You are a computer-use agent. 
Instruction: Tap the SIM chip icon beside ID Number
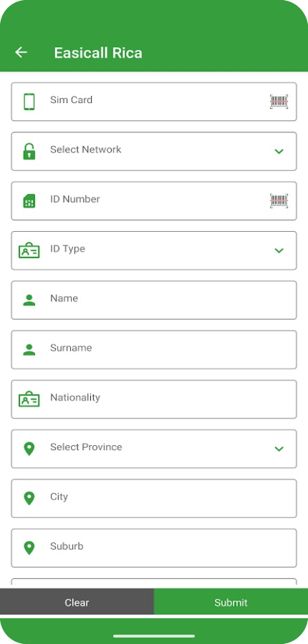[x=29, y=201]
